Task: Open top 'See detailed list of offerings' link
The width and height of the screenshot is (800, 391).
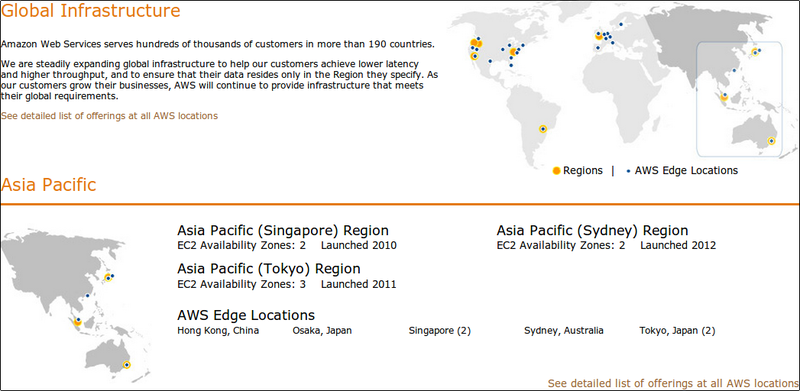Action: point(109,116)
